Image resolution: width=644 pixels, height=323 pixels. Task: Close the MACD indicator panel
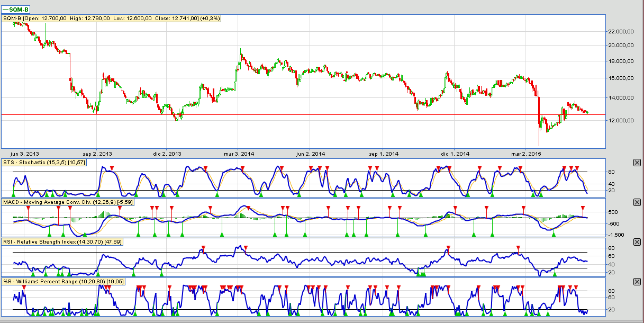(637, 202)
